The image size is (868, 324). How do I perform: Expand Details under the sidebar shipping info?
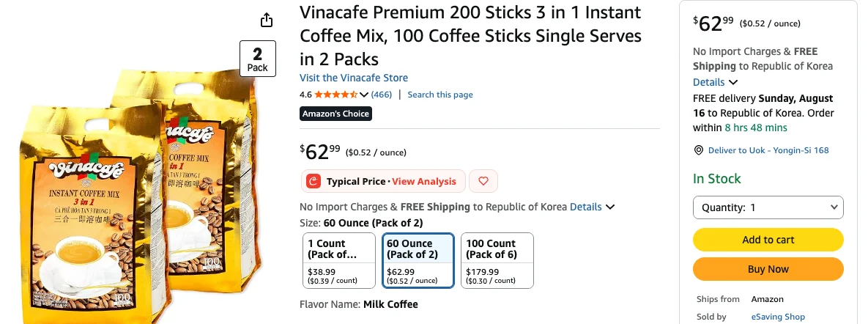click(715, 82)
